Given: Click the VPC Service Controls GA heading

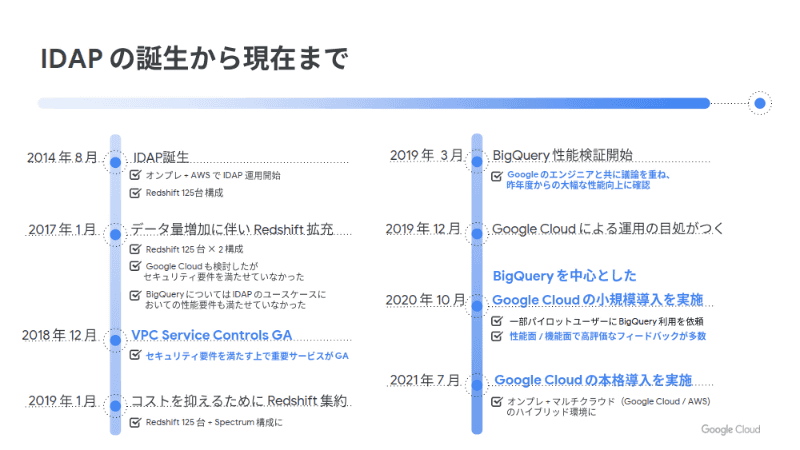Looking at the screenshot, I should (212, 335).
